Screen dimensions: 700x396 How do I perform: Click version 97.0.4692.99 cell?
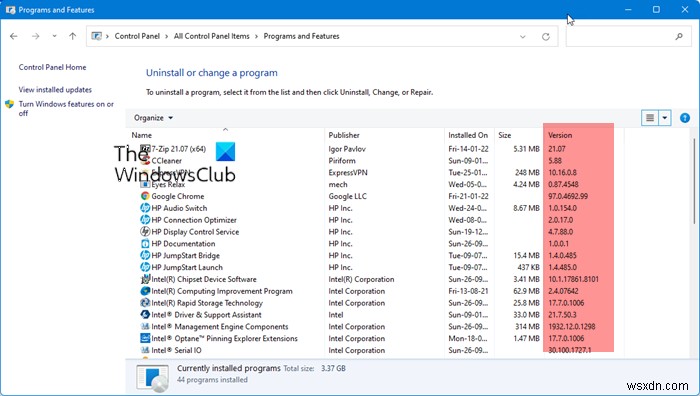click(x=568, y=196)
